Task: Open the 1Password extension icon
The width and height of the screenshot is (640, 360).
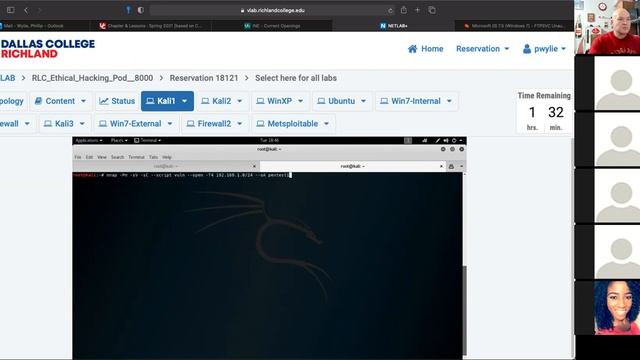Action: (x=128, y=10)
